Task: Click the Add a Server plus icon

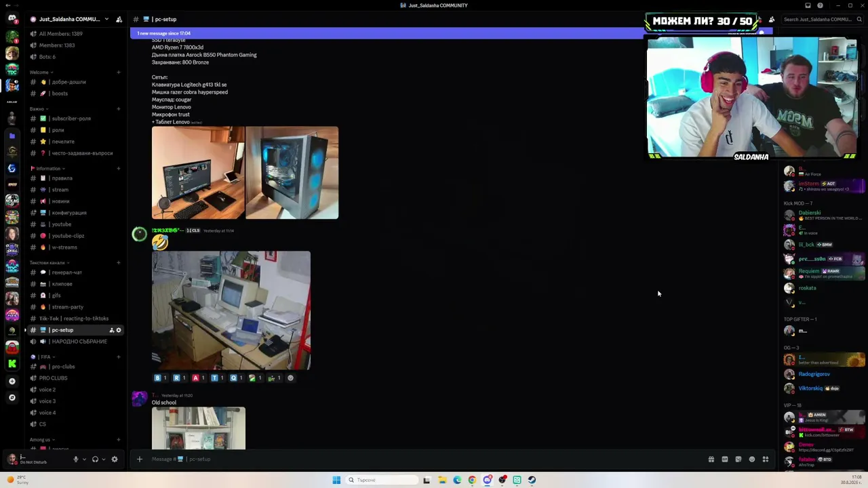Action: coord(12,381)
